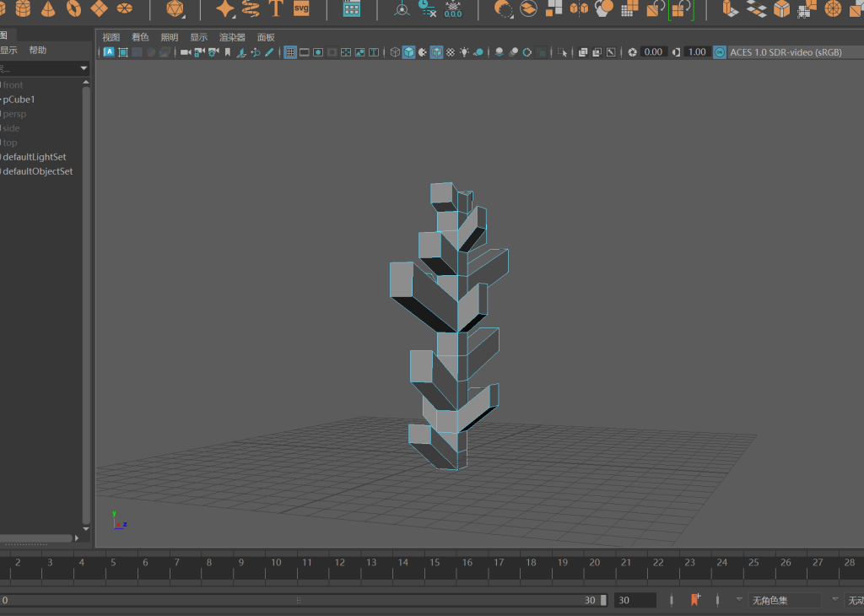Image resolution: width=864 pixels, height=616 pixels.
Task: Click the exposure value field 0.00
Action: [x=654, y=52]
